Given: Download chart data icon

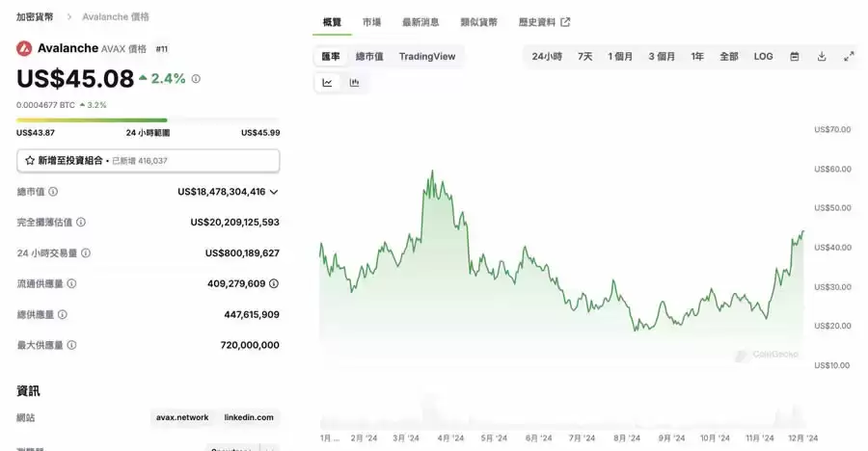Looking at the screenshot, I should tap(822, 57).
